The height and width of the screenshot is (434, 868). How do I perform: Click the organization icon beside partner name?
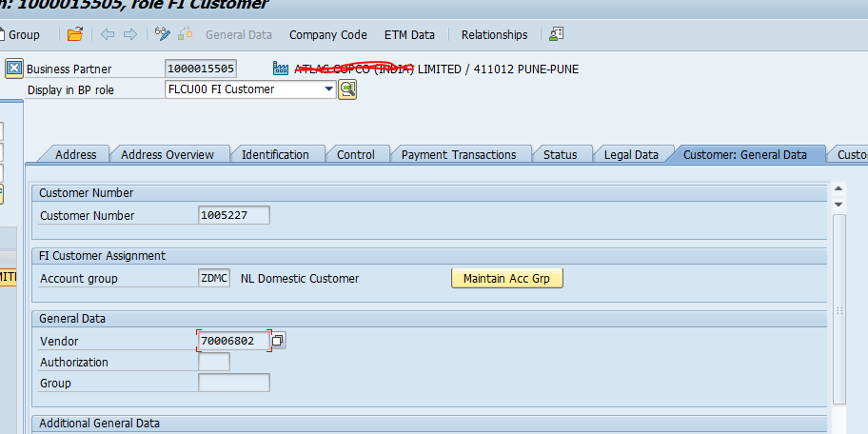point(280,69)
